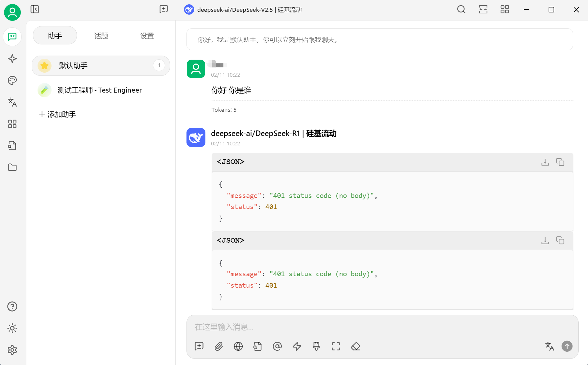Open the settings gear in sidebar
Viewport: 588px width, 365px height.
pyautogui.click(x=12, y=350)
